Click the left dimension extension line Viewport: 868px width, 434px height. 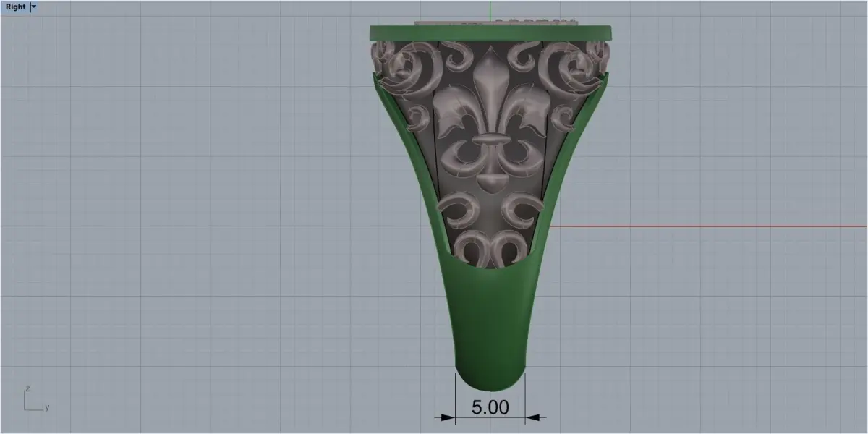[455, 398]
